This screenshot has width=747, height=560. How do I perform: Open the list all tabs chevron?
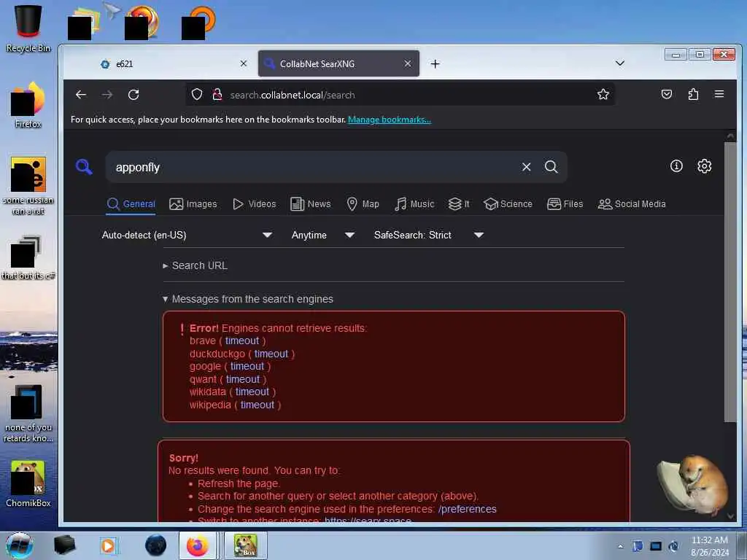coord(620,63)
